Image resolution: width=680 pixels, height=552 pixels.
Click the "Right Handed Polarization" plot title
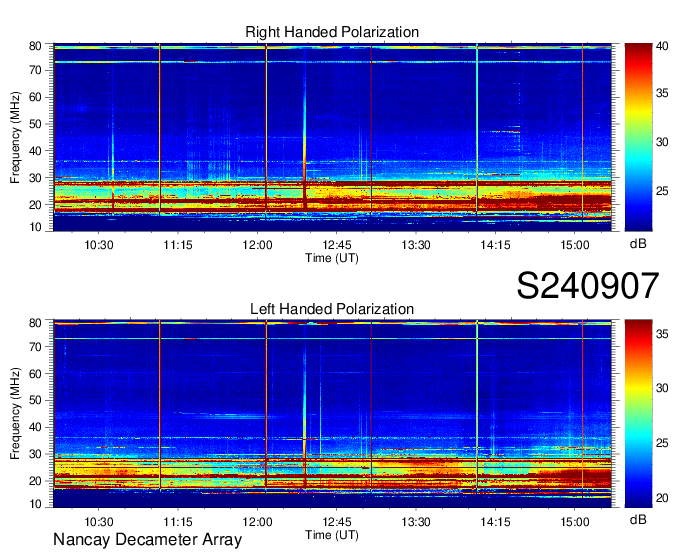[332, 32]
